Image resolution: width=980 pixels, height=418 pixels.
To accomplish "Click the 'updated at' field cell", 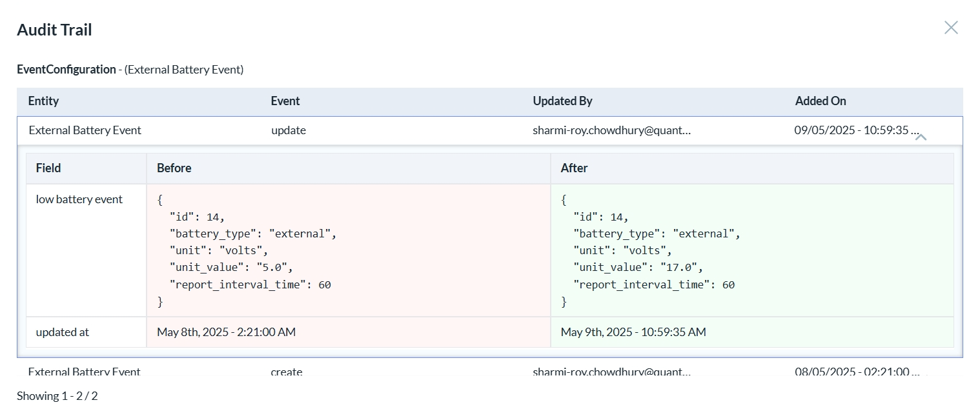I will pyautogui.click(x=63, y=332).
